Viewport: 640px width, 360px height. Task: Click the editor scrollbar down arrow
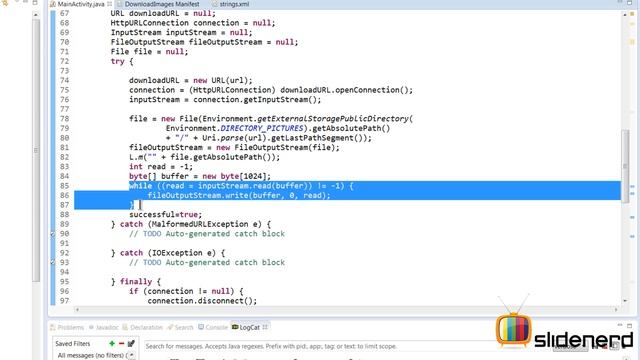coord(625,301)
